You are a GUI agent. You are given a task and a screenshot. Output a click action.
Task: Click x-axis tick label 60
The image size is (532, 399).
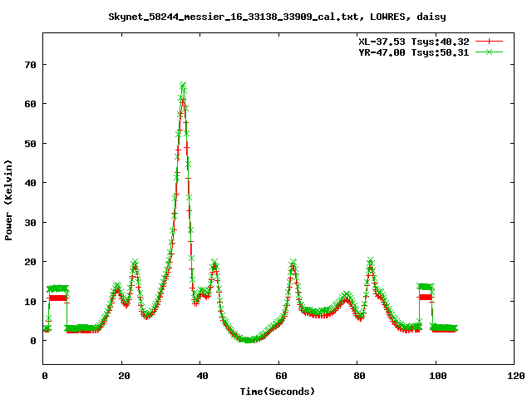(281, 376)
